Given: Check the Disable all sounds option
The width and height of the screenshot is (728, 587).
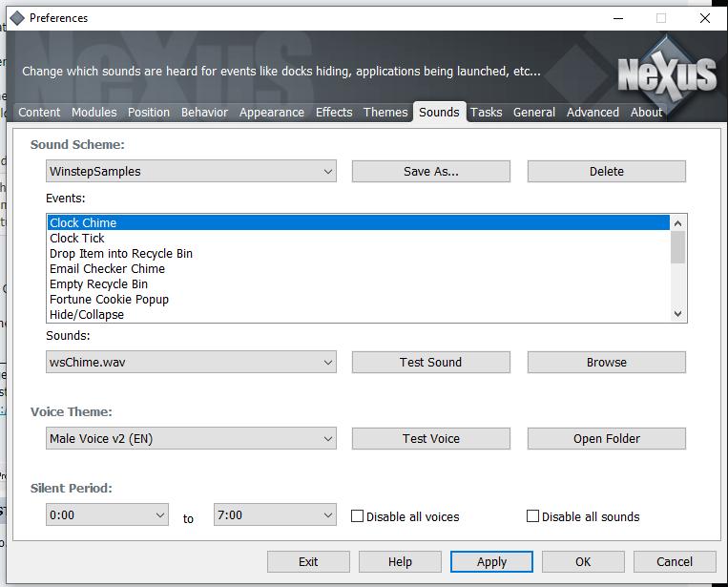Looking at the screenshot, I should point(533,516).
